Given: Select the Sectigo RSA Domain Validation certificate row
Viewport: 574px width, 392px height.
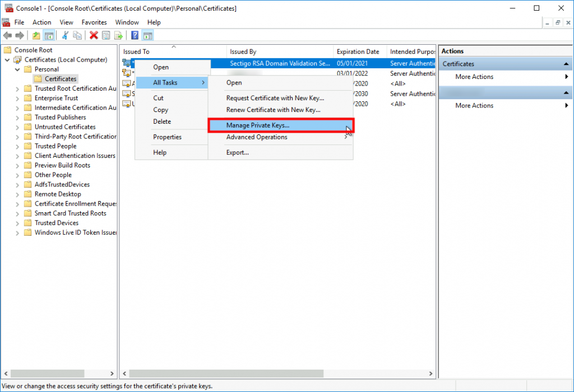Looking at the screenshot, I should click(x=280, y=63).
